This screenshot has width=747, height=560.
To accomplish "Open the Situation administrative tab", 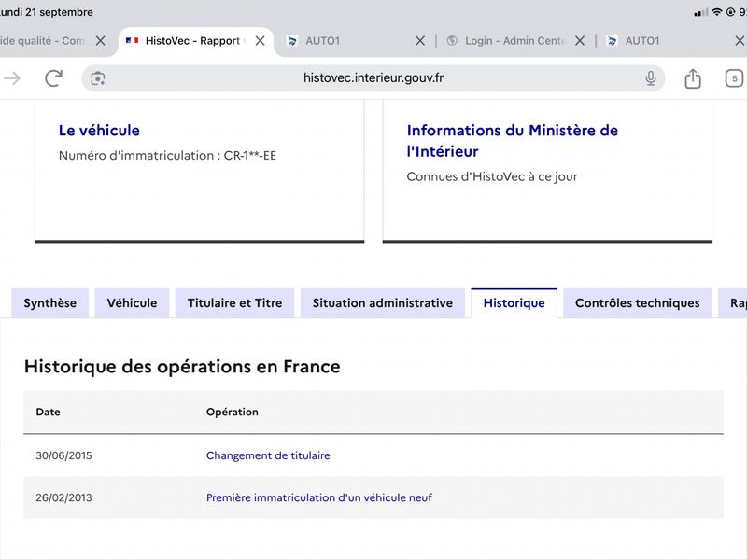I will [383, 302].
